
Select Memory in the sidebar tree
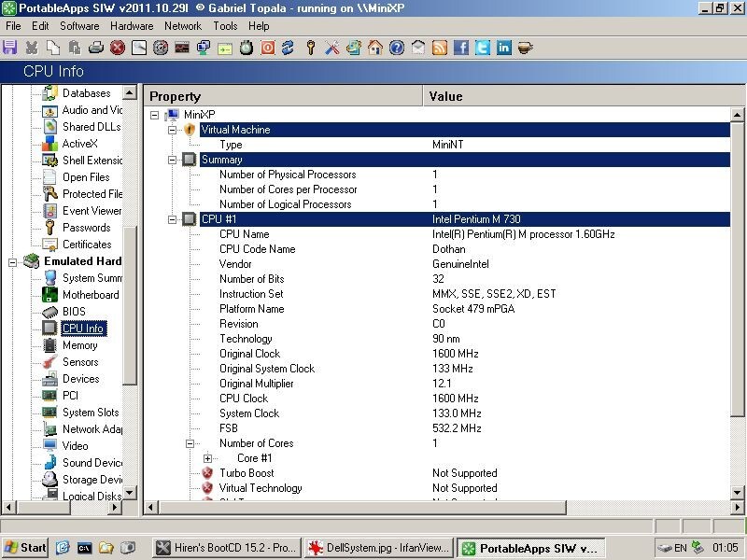point(79,345)
